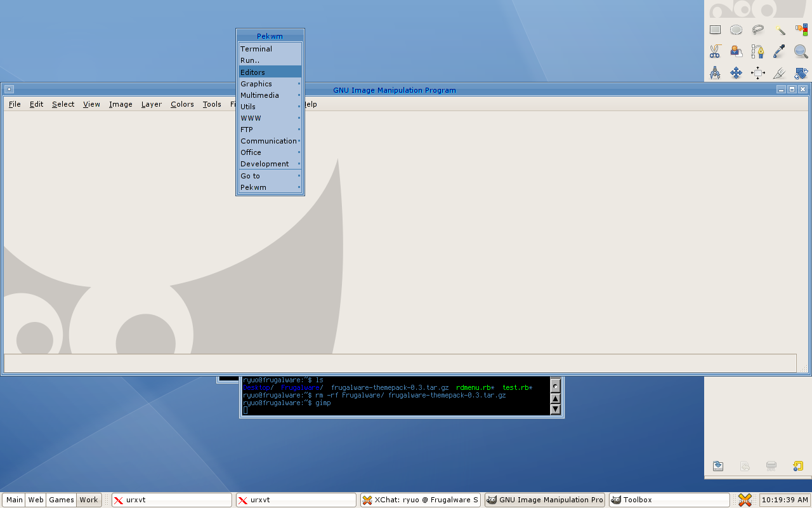This screenshot has height=508, width=812.
Task: Reset tool options with the yellow arrow icon
Action: coord(798,466)
